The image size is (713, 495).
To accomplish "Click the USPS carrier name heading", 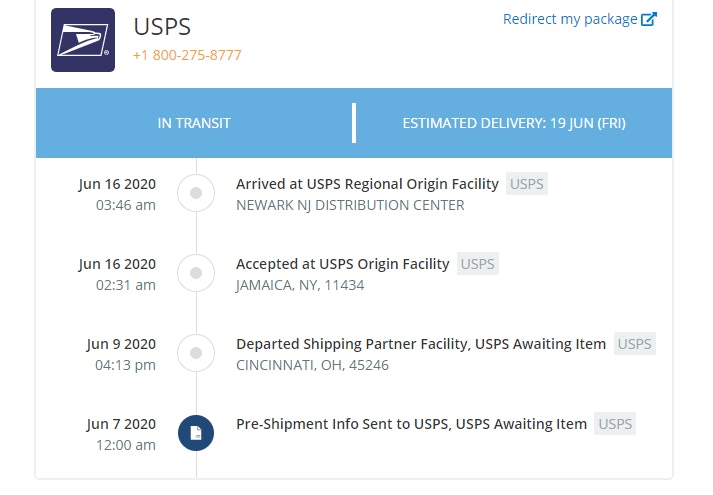I will tap(162, 26).
